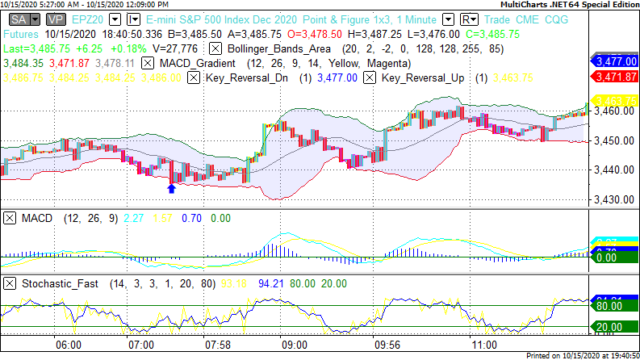Click the Trade label
640x360 pixels.
pyautogui.click(x=497, y=20)
